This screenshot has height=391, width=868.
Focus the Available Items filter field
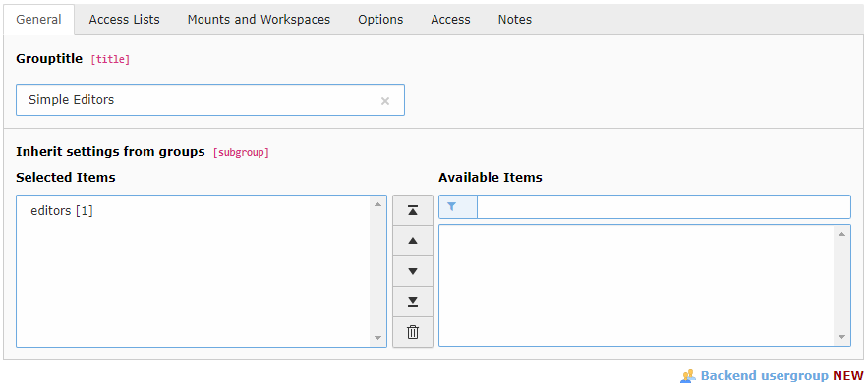[664, 207]
